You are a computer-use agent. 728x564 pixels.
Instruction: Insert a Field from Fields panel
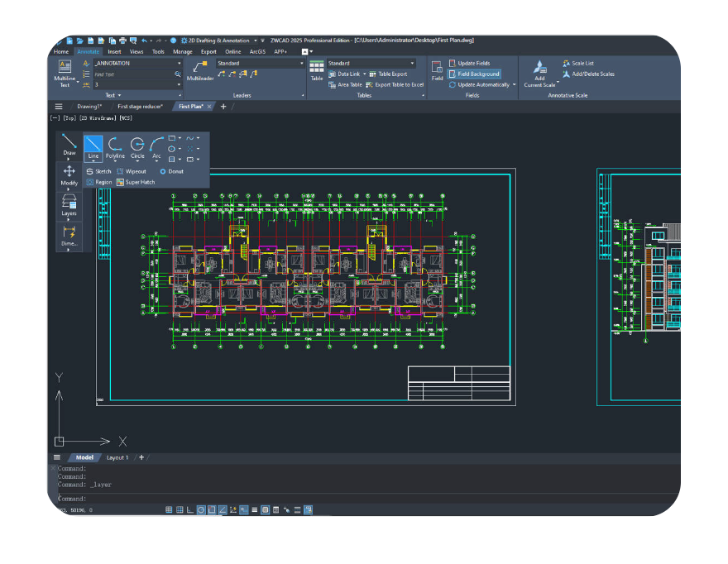pyautogui.click(x=437, y=70)
